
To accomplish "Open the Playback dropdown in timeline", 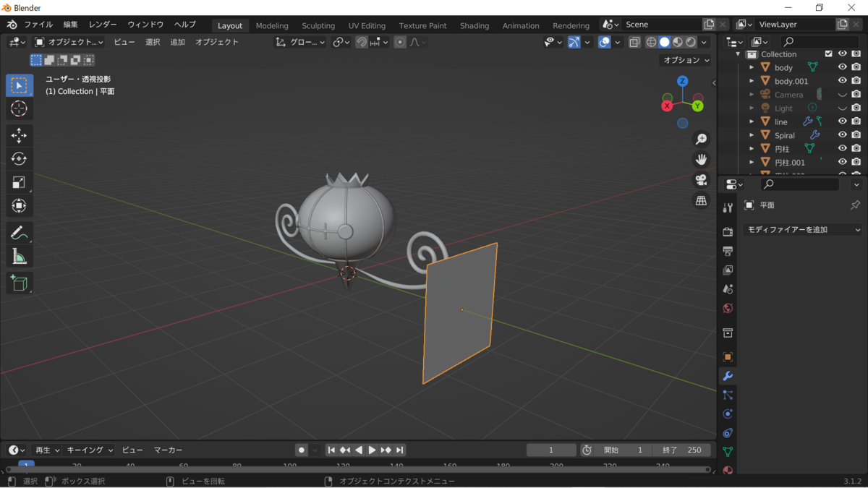I will point(48,450).
